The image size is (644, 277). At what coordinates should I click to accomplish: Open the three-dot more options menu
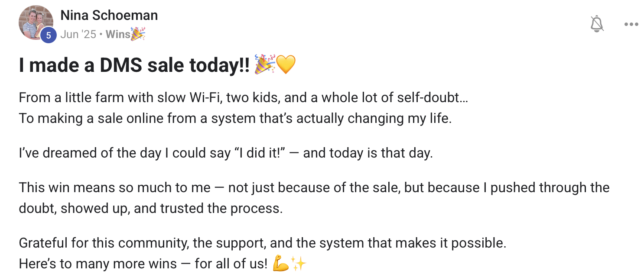pyautogui.click(x=631, y=24)
